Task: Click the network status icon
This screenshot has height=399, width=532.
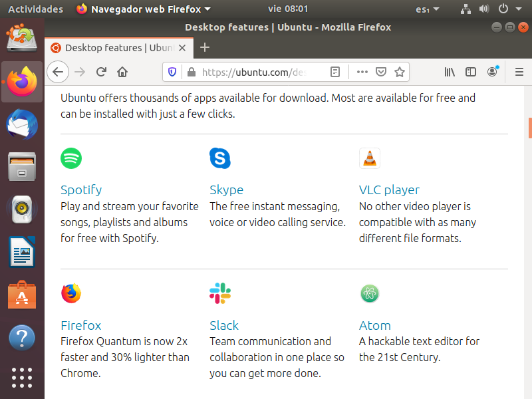Action: [466, 9]
